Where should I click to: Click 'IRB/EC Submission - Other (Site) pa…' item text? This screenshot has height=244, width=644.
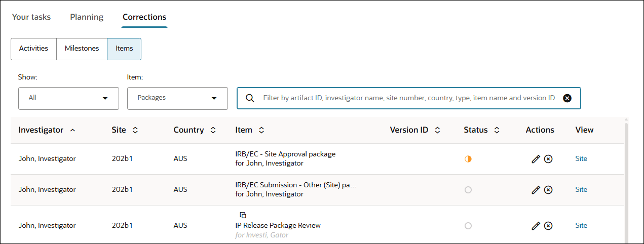point(296,185)
